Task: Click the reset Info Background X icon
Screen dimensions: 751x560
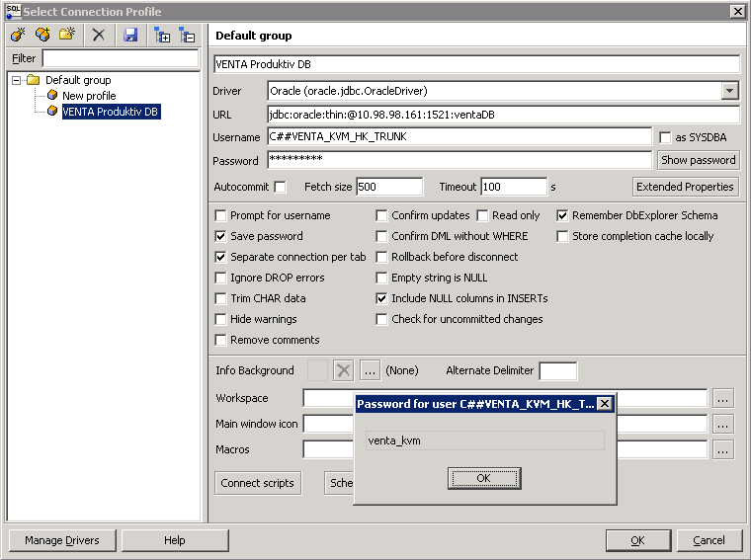Action: coord(343,370)
